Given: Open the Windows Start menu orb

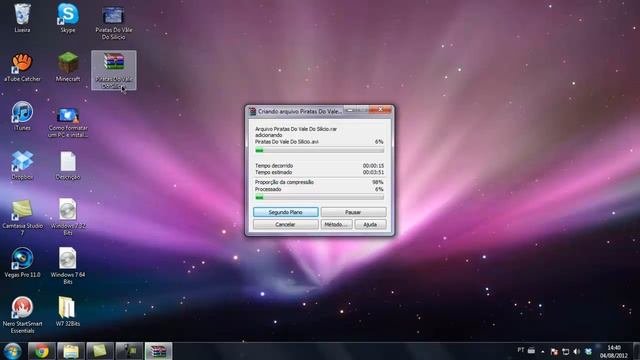Looking at the screenshot, I should pyautogui.click(x=12, y=351).
